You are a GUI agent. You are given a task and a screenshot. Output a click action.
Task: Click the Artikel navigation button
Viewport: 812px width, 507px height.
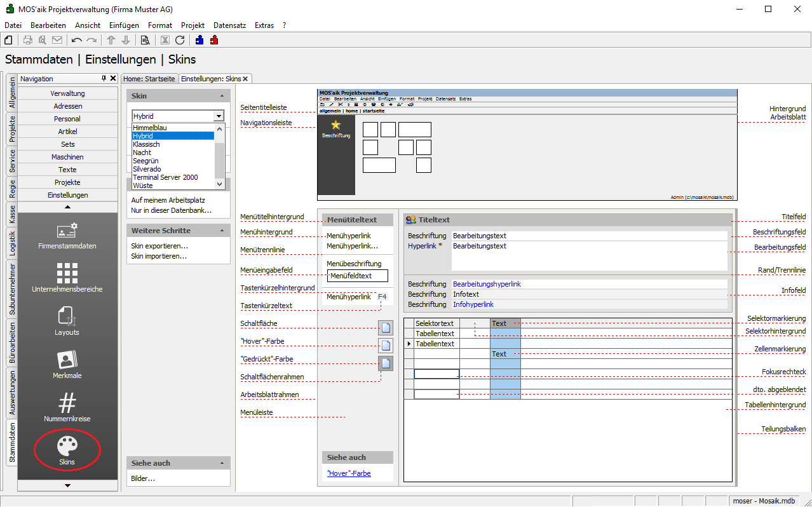coord(68,132)
